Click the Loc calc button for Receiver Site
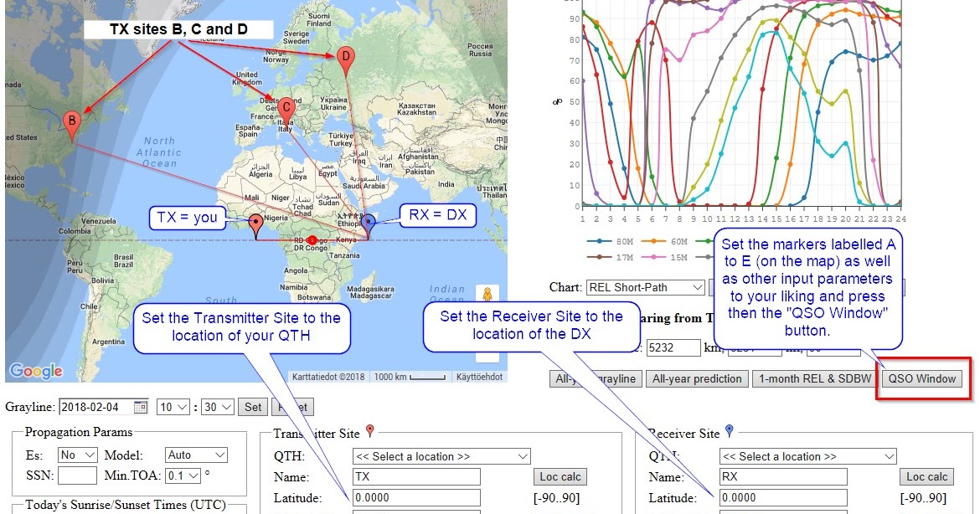This screenshot has width=980, height=514. click(926, 475)
